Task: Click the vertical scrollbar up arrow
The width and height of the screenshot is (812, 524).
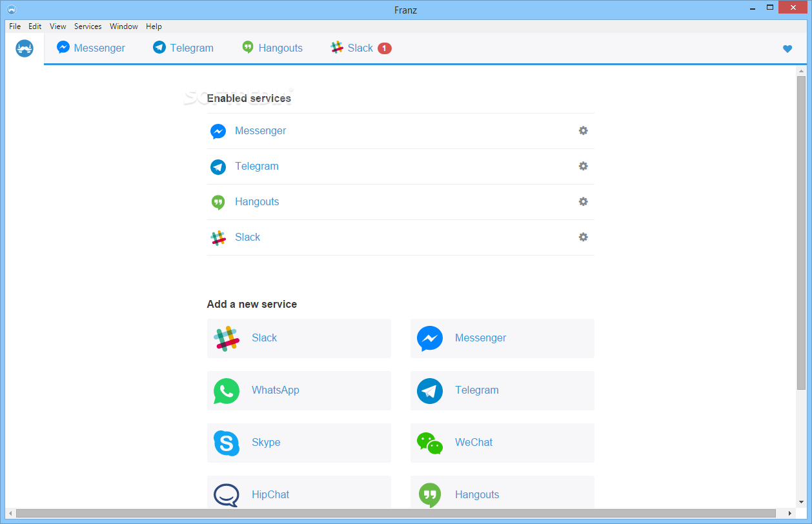Action: (801, 70)
